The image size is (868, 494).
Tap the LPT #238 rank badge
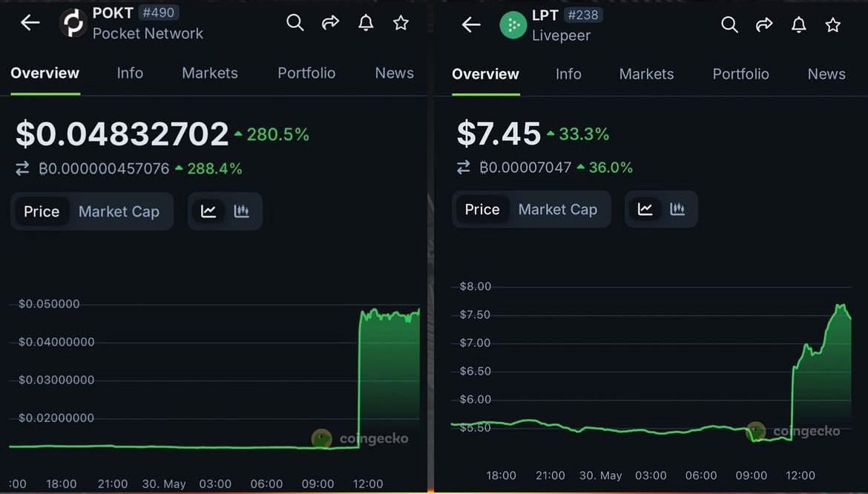583,15
